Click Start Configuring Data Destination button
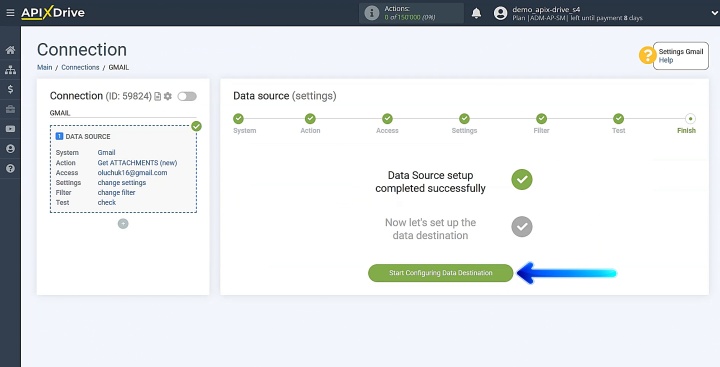The image size is (720, 367). [x=440, y=273]
